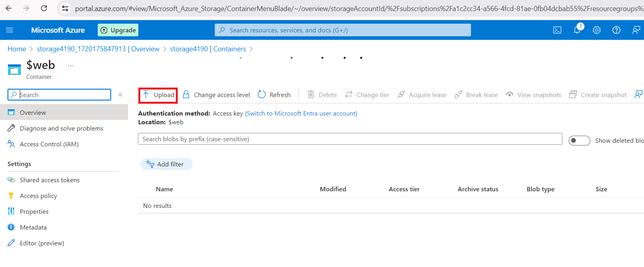Screen dimensions: 644x267
Task: Click the No results text
Action: point(157,205)
